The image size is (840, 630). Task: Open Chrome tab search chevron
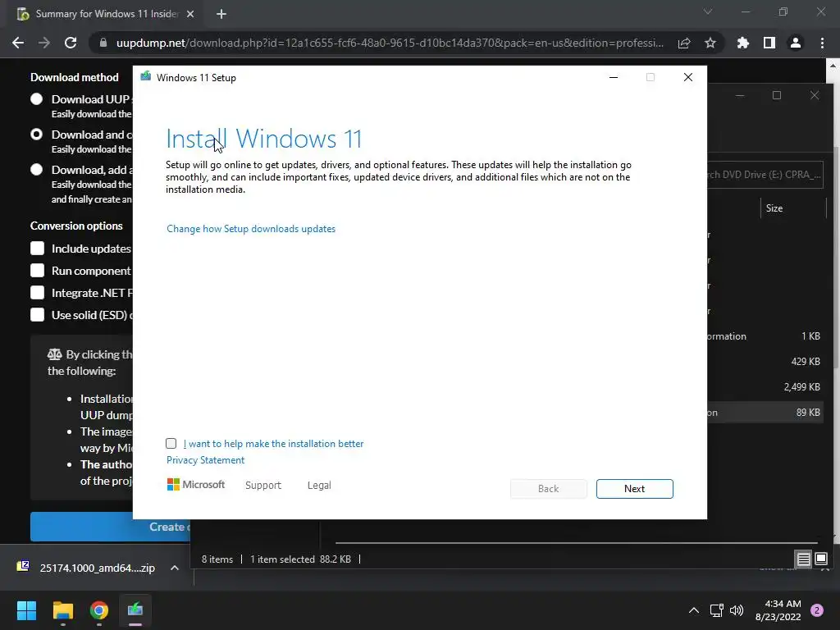coord(708,11)
